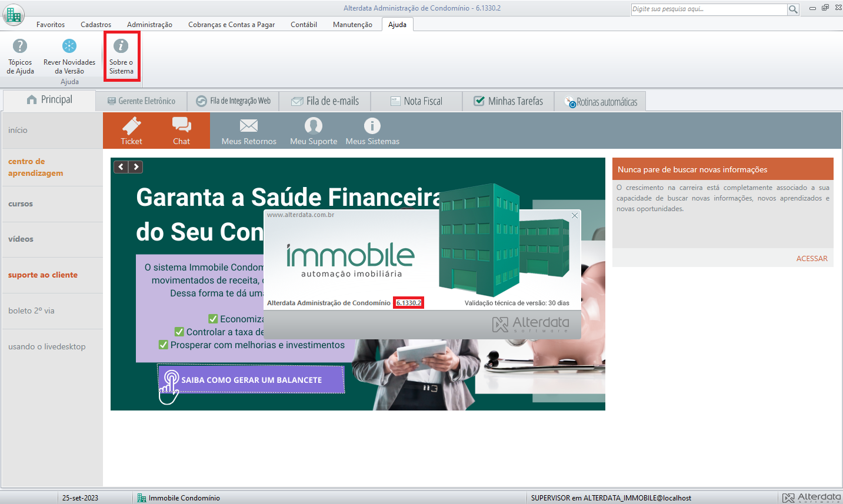This screenshot has height=504, width=843.
Task: Switch to Rotinas automáticas tab
Action: pyautogui.click(x=601, y=102)
